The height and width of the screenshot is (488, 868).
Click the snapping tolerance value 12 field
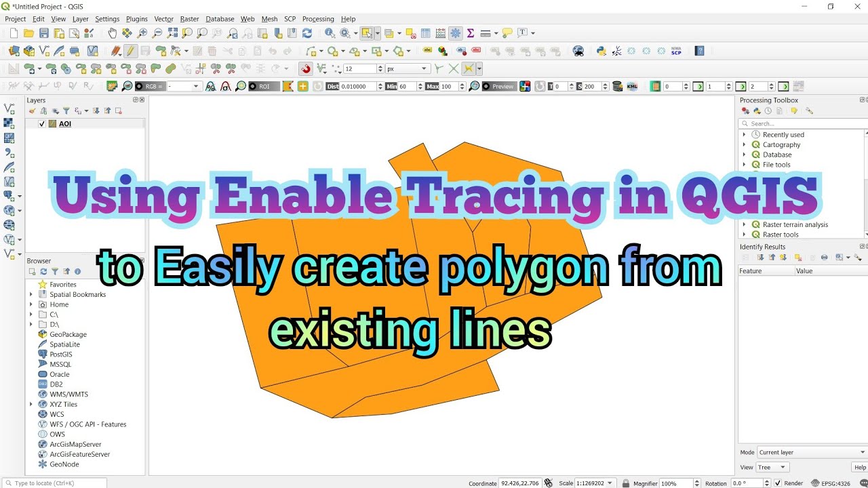pos(360,68)
